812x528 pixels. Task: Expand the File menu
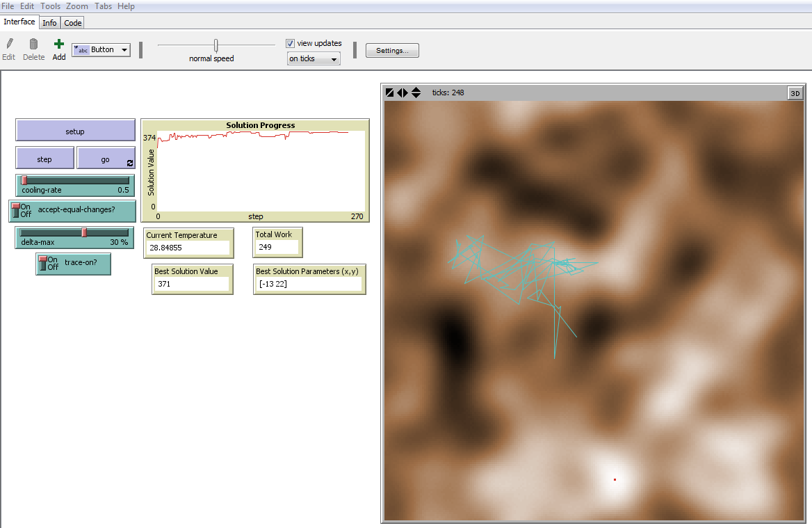(x=8, y=6)
